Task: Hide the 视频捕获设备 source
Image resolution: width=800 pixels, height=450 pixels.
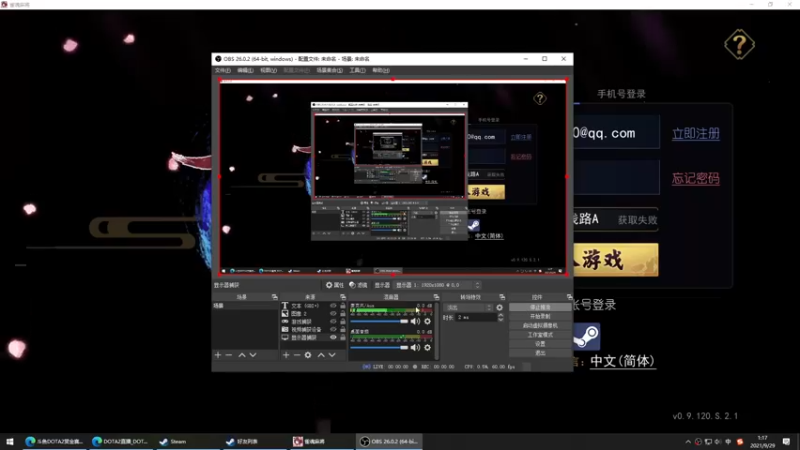Action: point(333,329)
